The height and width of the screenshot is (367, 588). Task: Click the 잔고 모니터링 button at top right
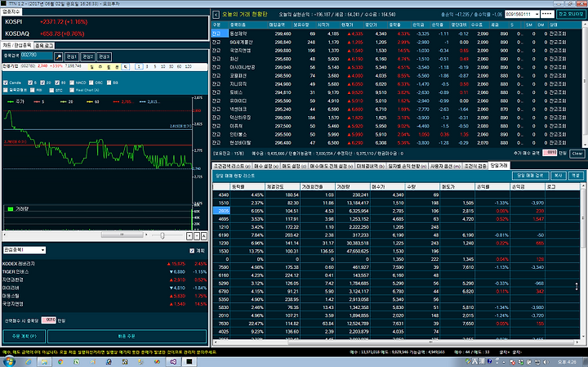click(x=571, y=14)
